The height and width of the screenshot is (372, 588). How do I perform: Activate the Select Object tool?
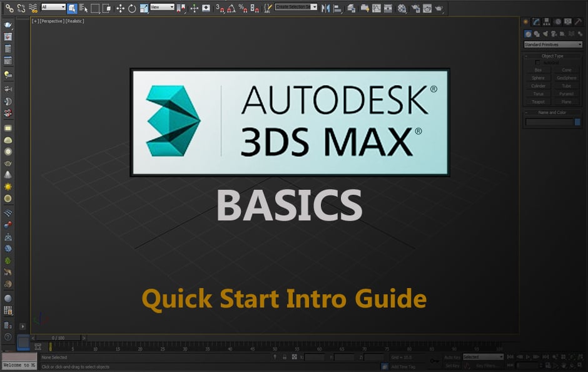[72, 8]
